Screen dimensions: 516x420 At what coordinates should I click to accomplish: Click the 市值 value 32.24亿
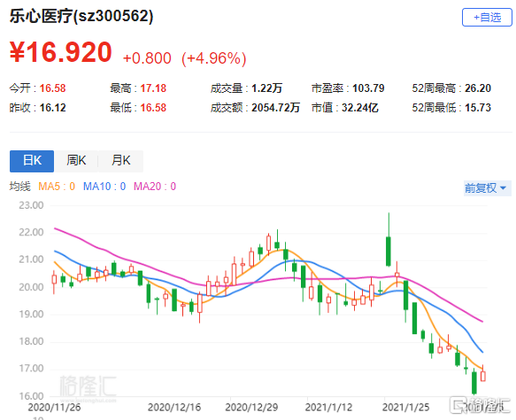pos(360,108)
